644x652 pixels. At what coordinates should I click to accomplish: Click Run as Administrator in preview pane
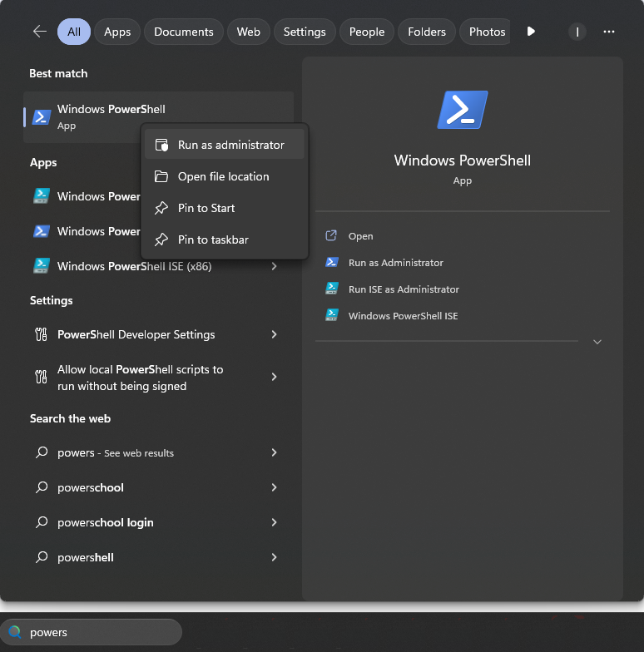point(396,263)
